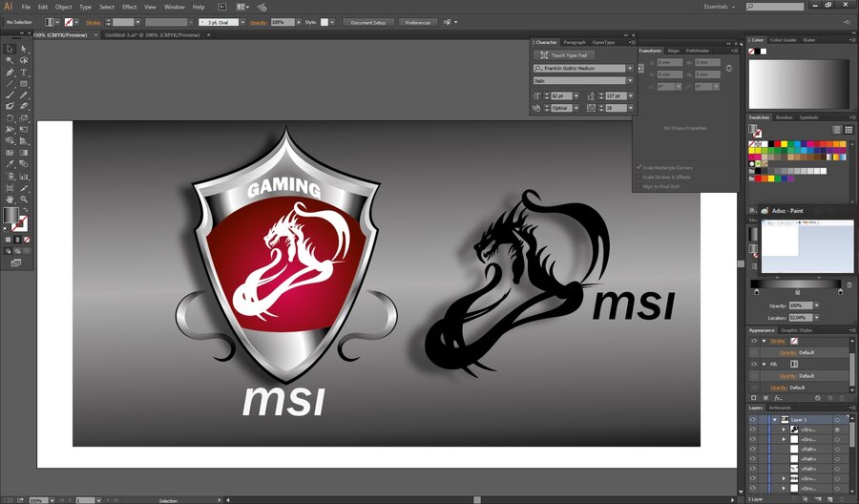Screen dimensions: 859x504
Task: Click the Document Setup button
Action: pos(368,23)
